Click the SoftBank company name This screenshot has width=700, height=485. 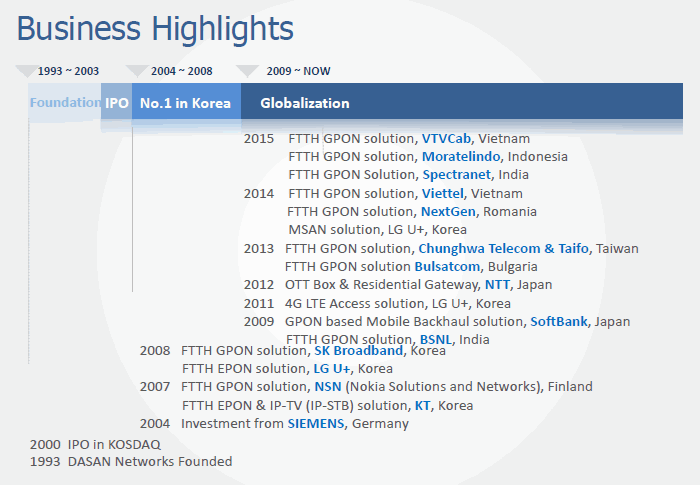[558, 322]
